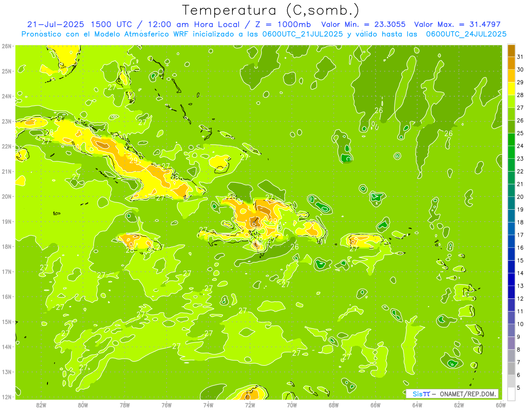
Task: Click the 62W longitude label
Action: coord(459,405)
